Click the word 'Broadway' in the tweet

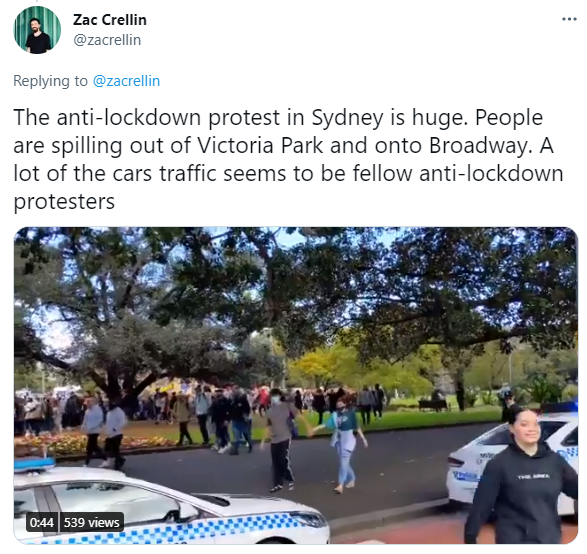480,145
